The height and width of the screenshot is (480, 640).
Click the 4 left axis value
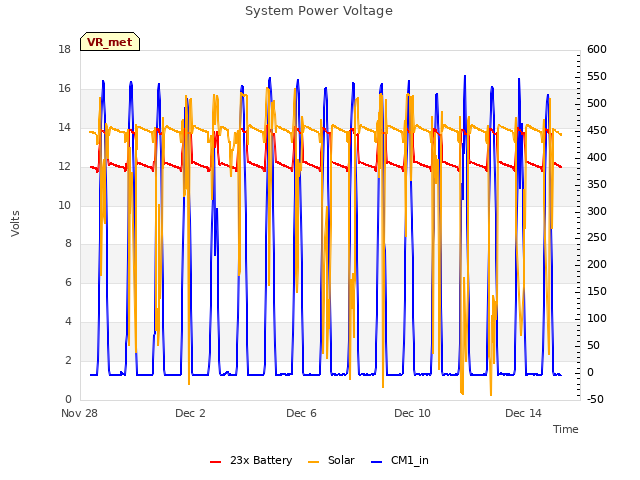[68, 322]
